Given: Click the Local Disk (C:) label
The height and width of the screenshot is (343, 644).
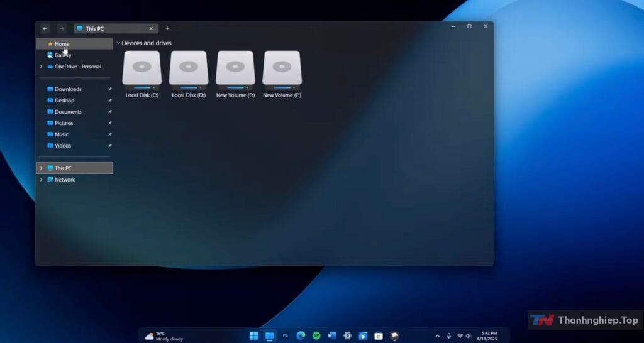Looking at the screenshot, I should pos(142,95).
